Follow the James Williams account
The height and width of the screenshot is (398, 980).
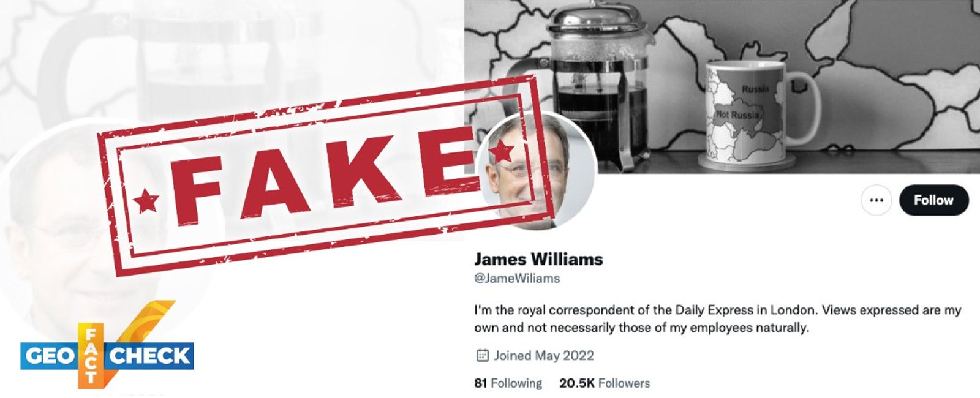(x=933, y=200)
